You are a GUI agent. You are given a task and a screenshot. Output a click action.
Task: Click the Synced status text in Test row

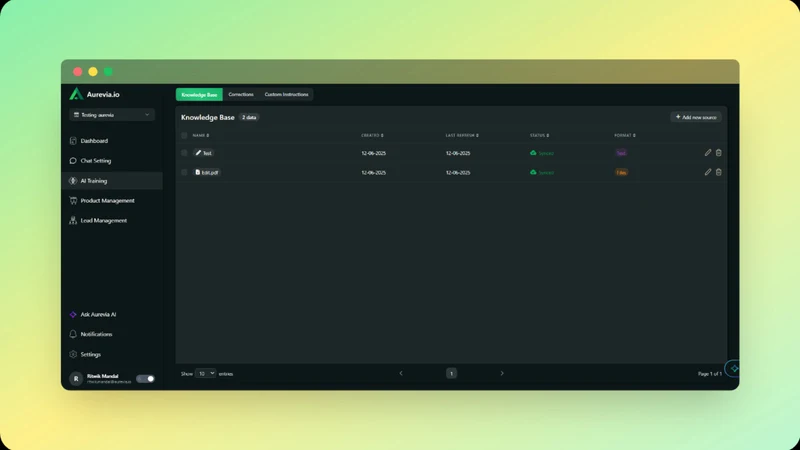[546, 153]
